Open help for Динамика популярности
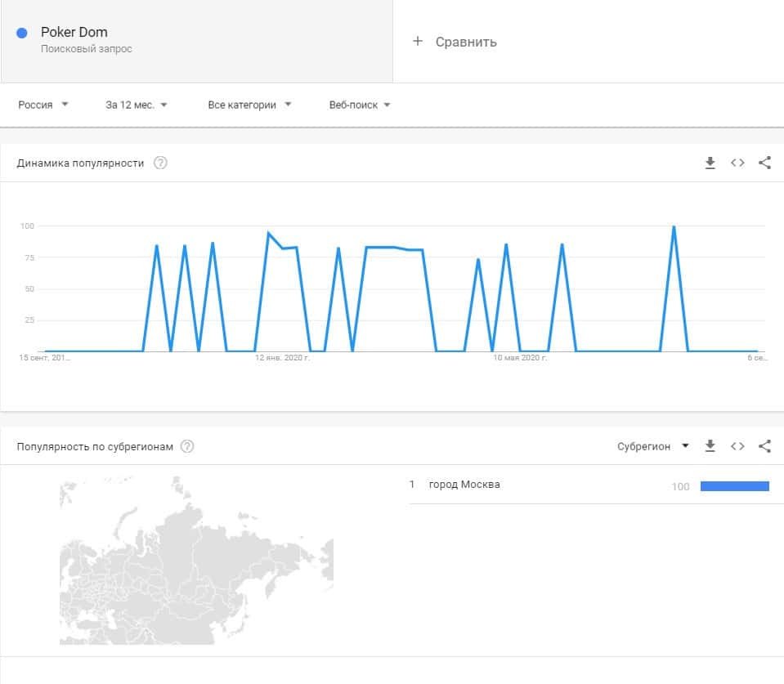This screenshot has width=784, height=684. (x=160, y=163)
